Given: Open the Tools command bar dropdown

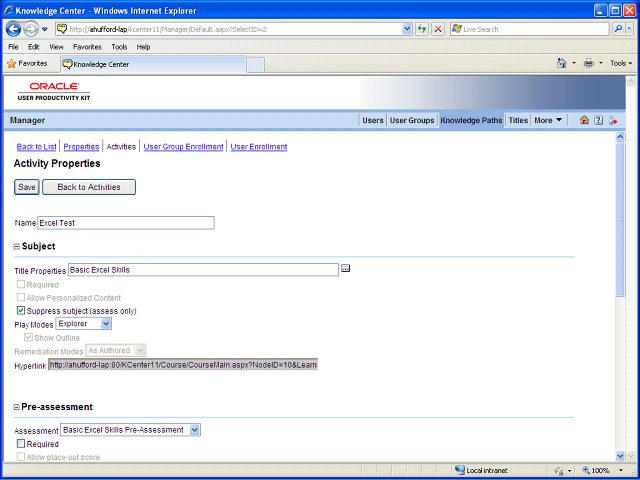Looking at the screenshot, I should pyautogui.click(x=621, y=63).
